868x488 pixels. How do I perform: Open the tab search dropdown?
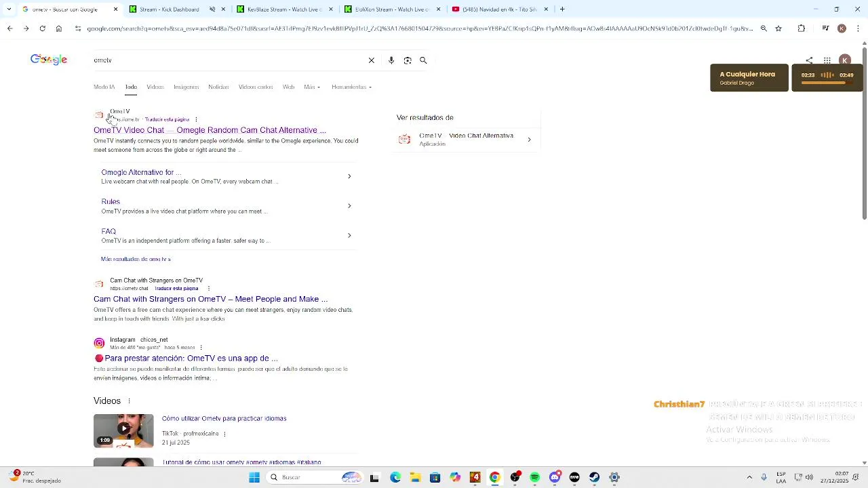[9, 9]
